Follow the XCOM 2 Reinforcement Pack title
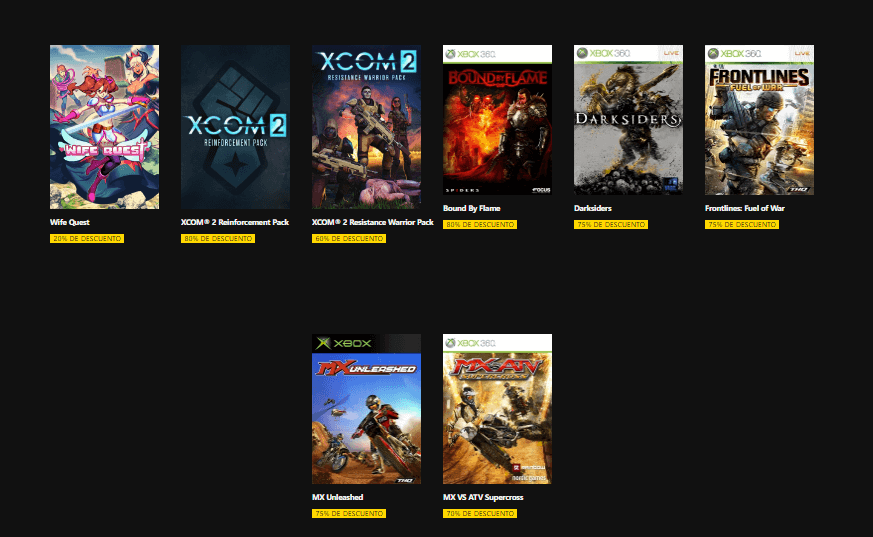873x537 pixels. tap(235, 222)
